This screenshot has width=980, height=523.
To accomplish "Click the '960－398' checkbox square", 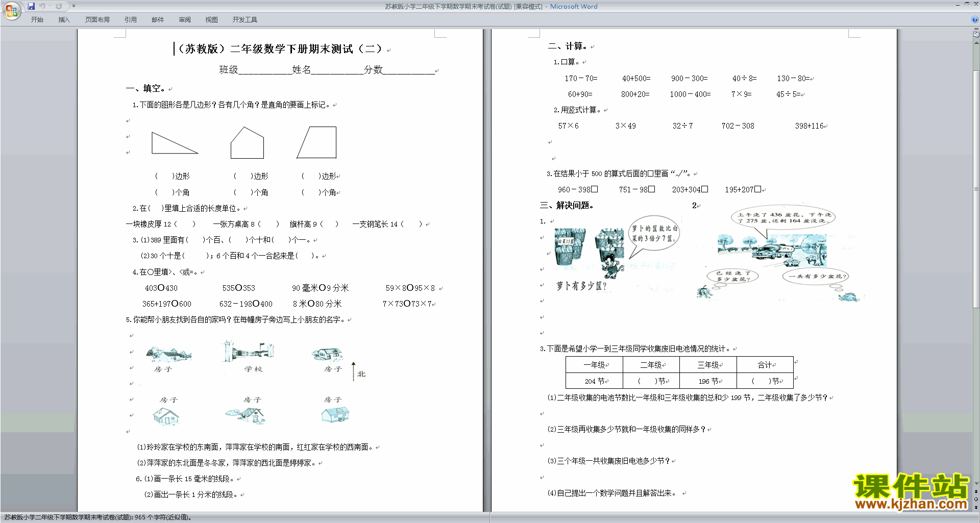I will pos(595,189).
